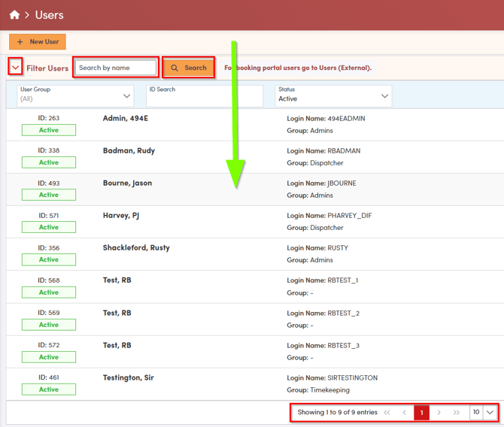The width and height of the screenshot is (504, 427).
Task: Click the New User button
Action: click(x=38, y=42)
